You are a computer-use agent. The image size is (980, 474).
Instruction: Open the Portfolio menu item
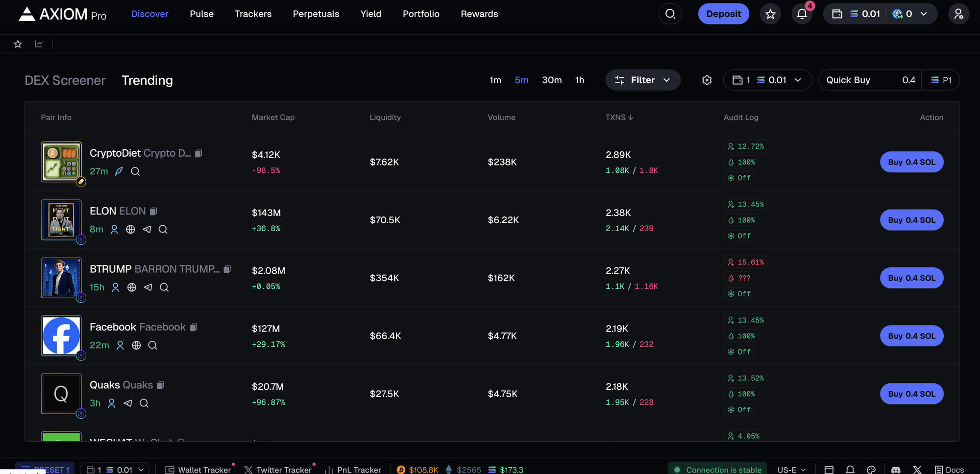[x=420, y=14]
